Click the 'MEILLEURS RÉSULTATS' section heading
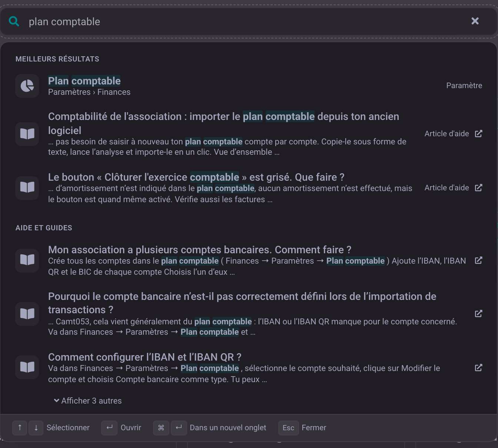The width and height of the screenshot is (498, 448). pos(57,59)
